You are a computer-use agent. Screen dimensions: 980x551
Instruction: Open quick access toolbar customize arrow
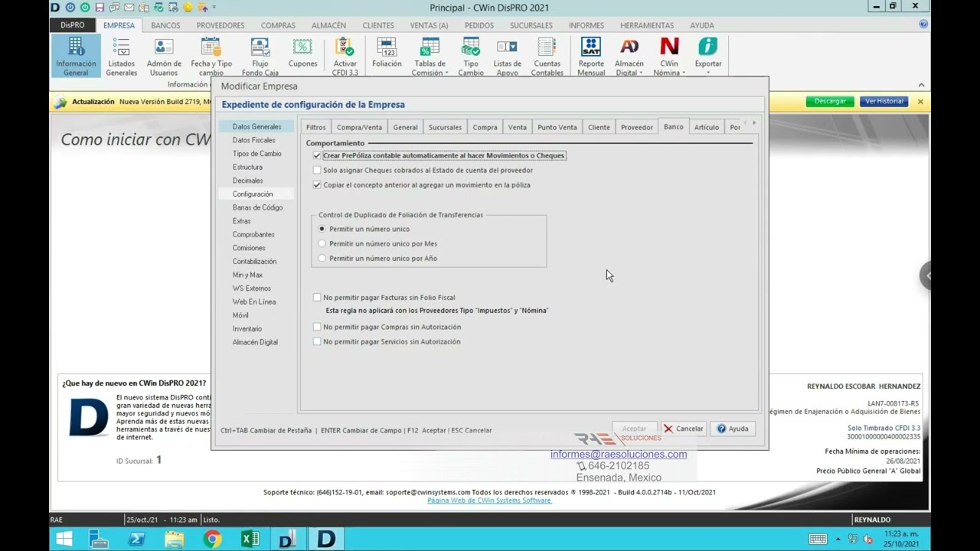click(x=214, y=7)
